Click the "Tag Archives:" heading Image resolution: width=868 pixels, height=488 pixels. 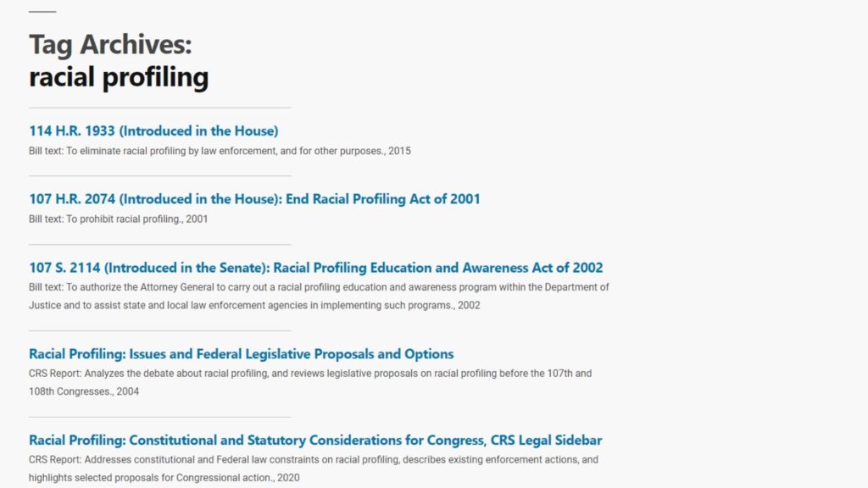[110, 44]
